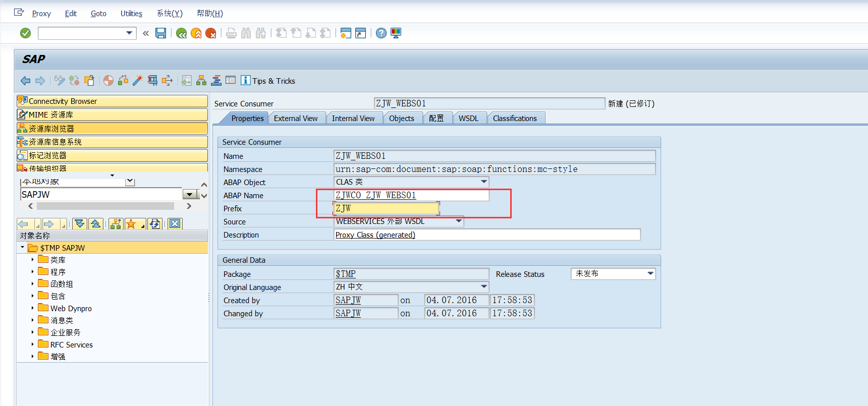
Task: Click the orange Exit icon
Action: pos(196,33)
